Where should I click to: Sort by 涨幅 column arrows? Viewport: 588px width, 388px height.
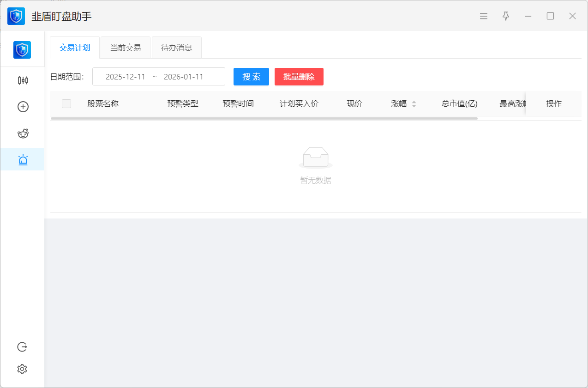414,104
